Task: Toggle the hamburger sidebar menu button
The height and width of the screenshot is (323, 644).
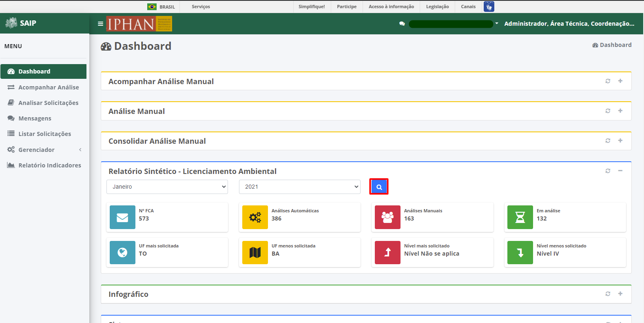Action: tap(100, 24)
